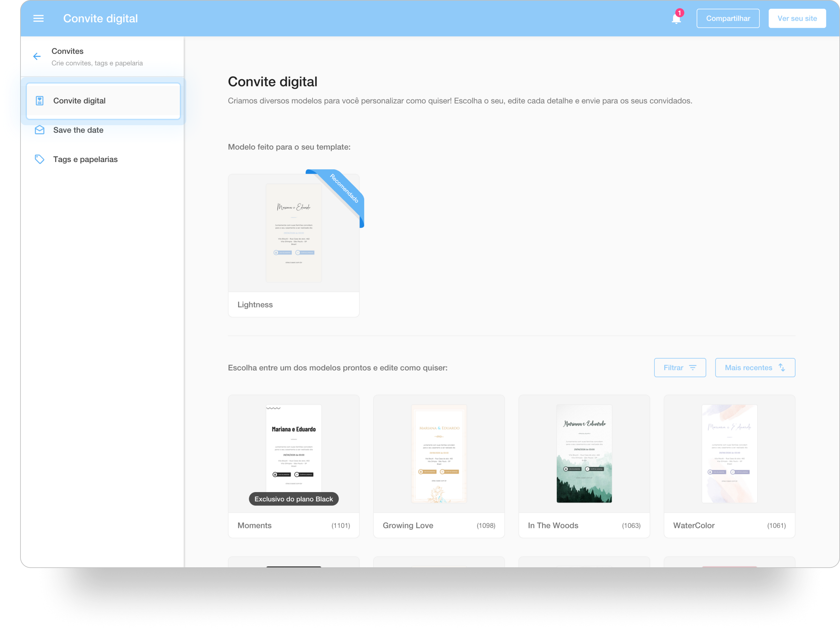This screenshot has height=632, width=840.
Task: Open your site via Ver seu site
Action: (x=797, y=18)
